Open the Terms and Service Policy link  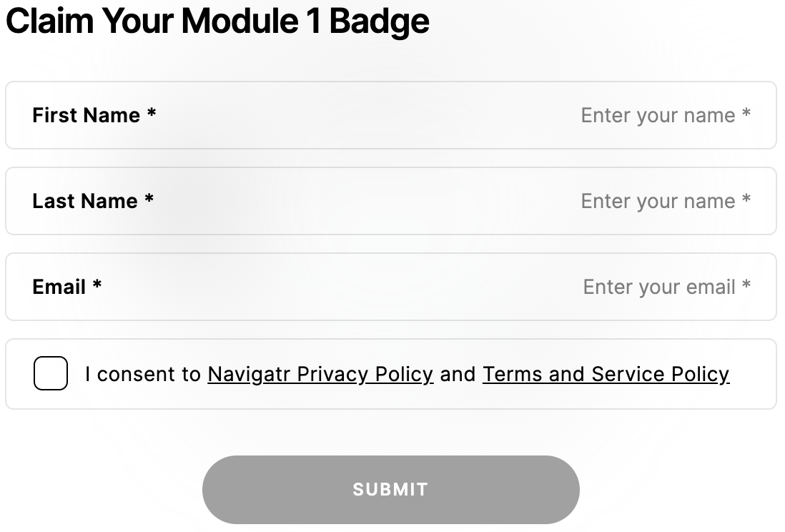pyautogui.click(x=606, y=374)
